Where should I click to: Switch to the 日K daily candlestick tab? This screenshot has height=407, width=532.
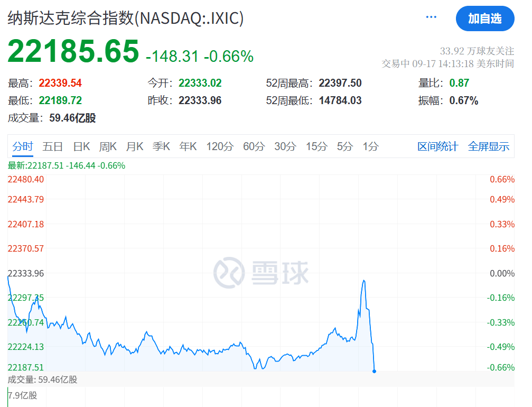click(81, 146)
